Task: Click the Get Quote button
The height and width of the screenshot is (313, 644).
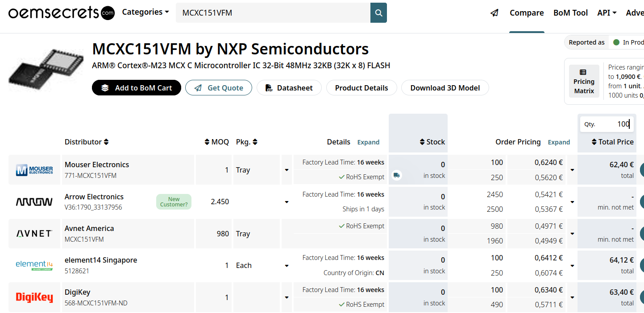Action: coord(219,88)
